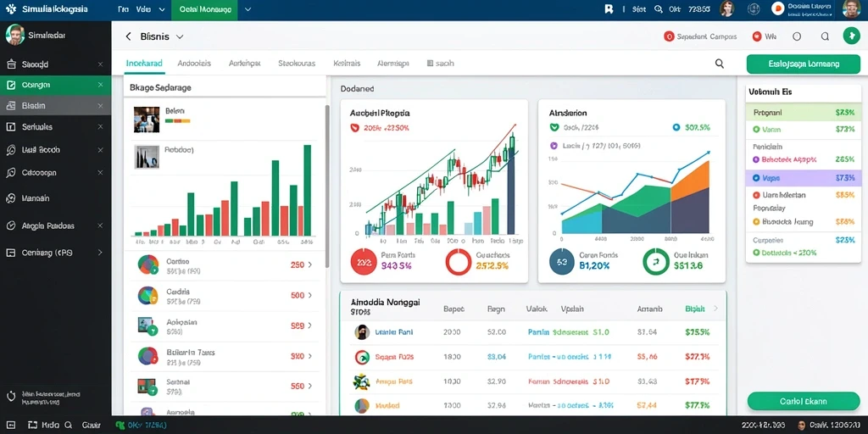Switch to the Steokouras tab
The height and width of the screenshot is (434, 868).
point(297,64)
